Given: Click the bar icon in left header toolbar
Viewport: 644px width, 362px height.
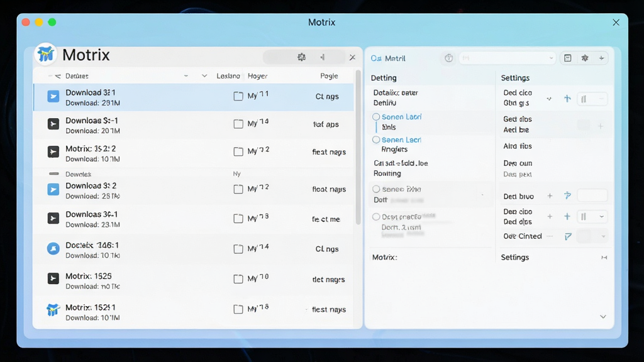Looking at the screenshot, I should coord(323,57).
